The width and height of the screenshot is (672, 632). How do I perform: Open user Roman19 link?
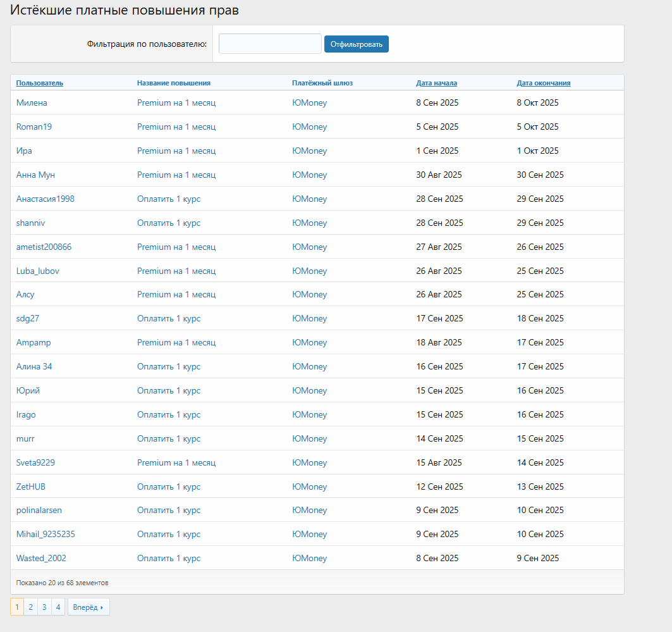coord(34,127)
